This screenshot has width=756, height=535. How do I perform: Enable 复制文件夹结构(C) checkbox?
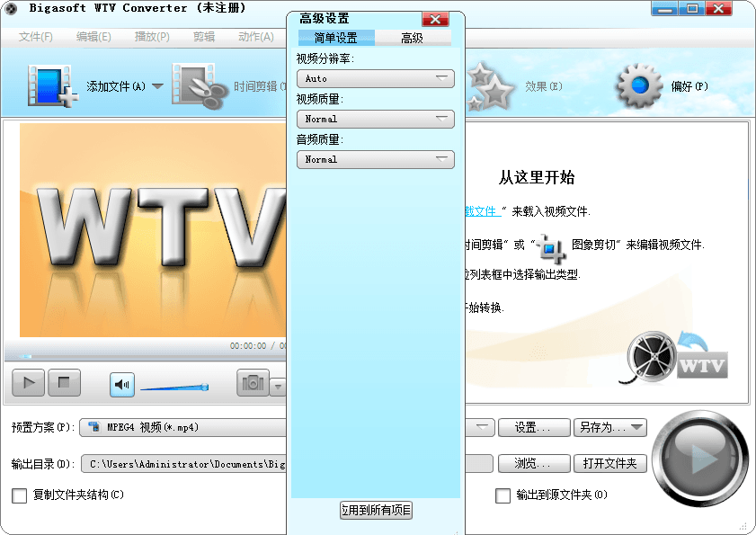pyautogui.click(x=19, y=495)
